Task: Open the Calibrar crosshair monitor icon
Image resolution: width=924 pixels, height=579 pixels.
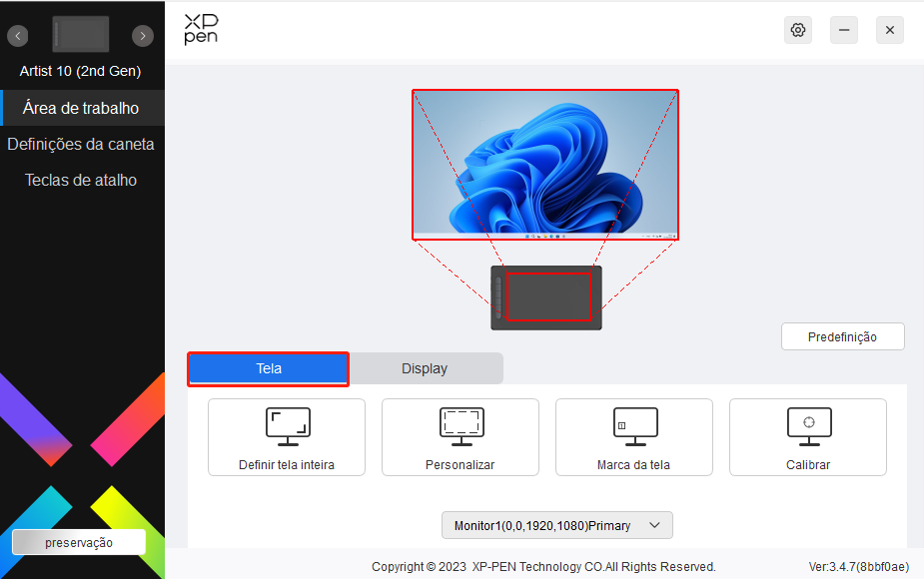Action: click(808, 426)
